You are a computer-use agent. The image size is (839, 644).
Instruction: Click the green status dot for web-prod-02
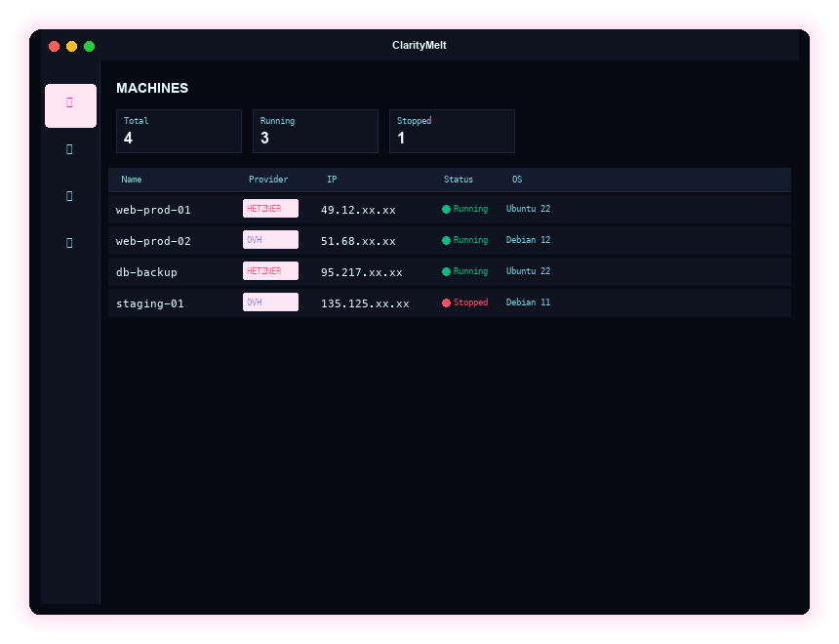[446, 240]
